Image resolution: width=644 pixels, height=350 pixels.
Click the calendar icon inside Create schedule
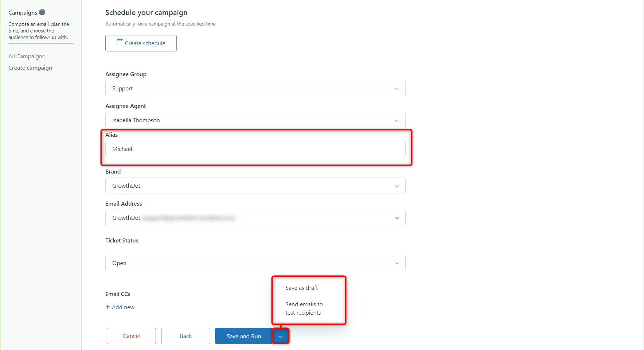tap(120, 43)
